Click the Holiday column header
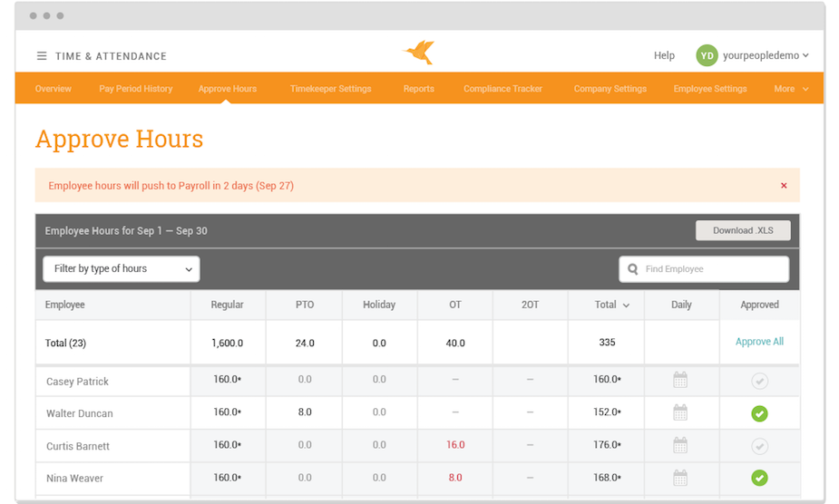The height and width of the screenshot is (504, 839). click(379, 305)
